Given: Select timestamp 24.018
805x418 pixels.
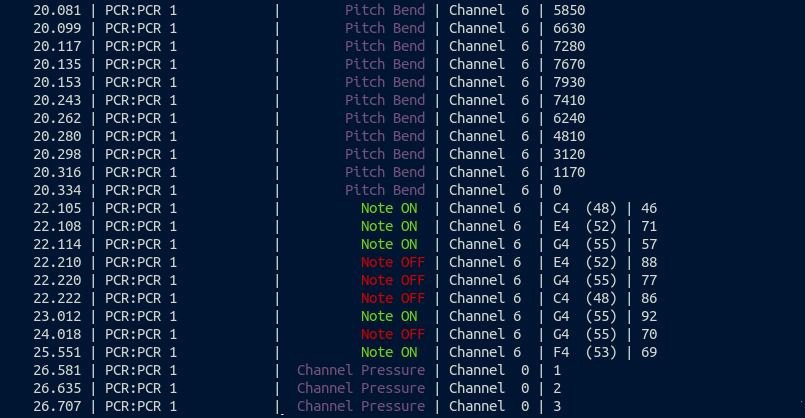Looking at the screenshot, I should tap(57, 334).
